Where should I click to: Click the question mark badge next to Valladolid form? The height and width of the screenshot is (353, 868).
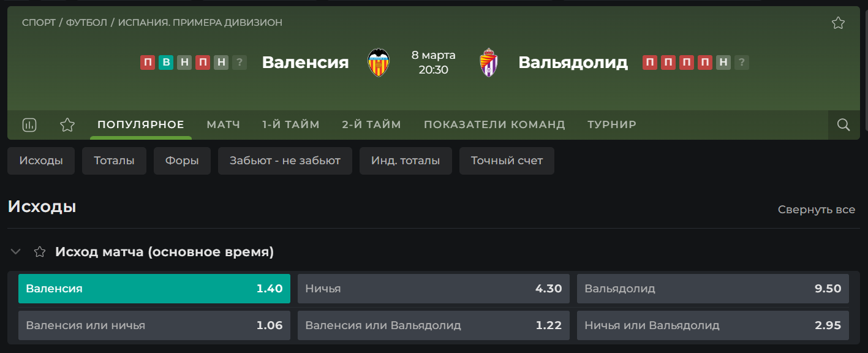[x=742, y=62]
